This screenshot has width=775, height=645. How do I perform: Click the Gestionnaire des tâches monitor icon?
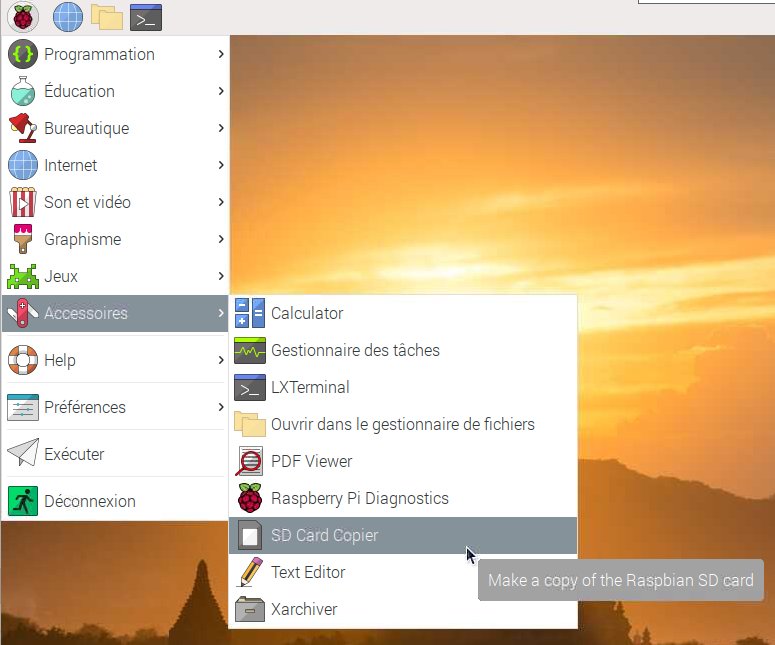point(250,350)
